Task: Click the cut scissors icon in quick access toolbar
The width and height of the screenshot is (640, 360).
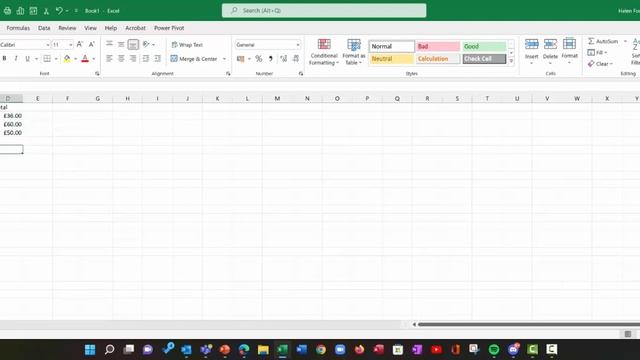Action: (x=46, y=11)
